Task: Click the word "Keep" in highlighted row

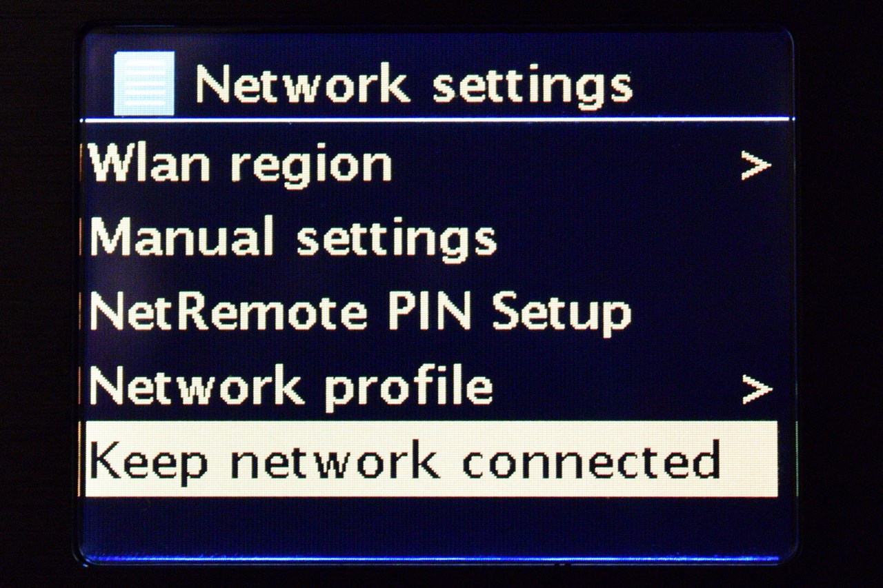Action: (x=148, y=463)
